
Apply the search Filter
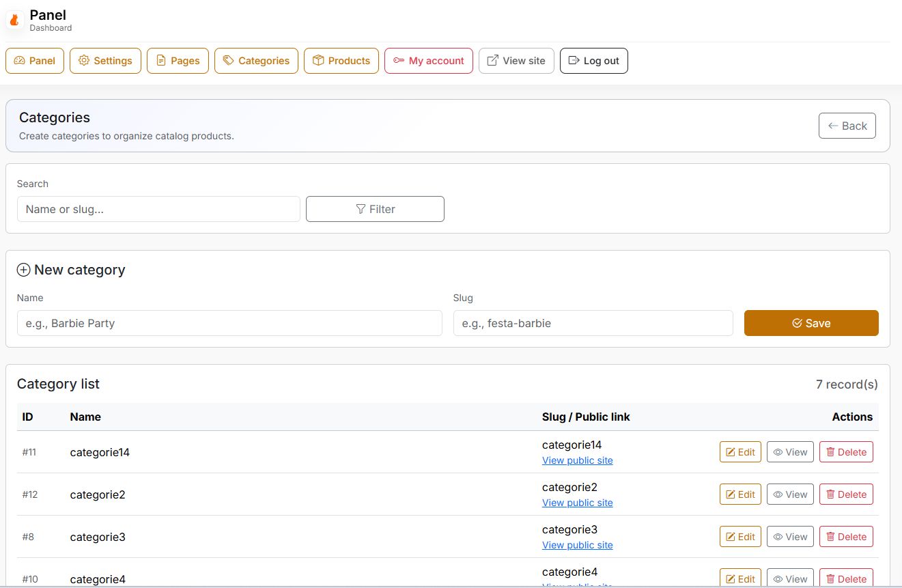(375, 209)
